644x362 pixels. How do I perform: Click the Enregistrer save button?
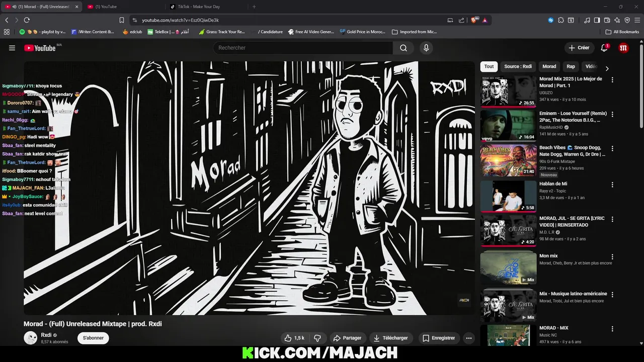point(439,338)
